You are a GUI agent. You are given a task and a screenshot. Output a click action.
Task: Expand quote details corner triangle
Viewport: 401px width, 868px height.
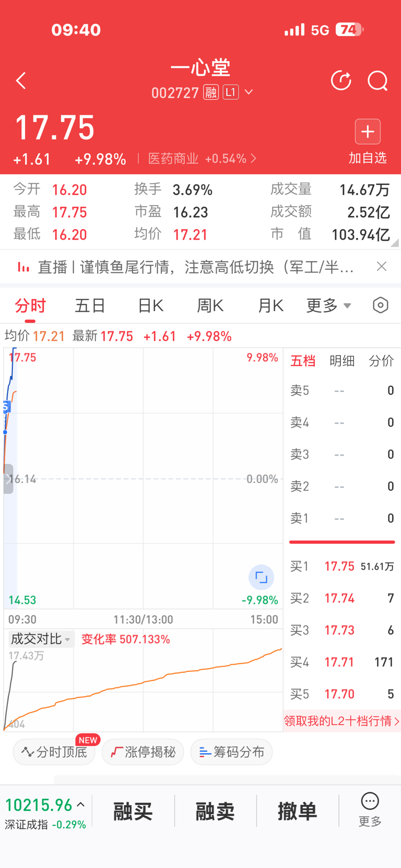[395, 243]
